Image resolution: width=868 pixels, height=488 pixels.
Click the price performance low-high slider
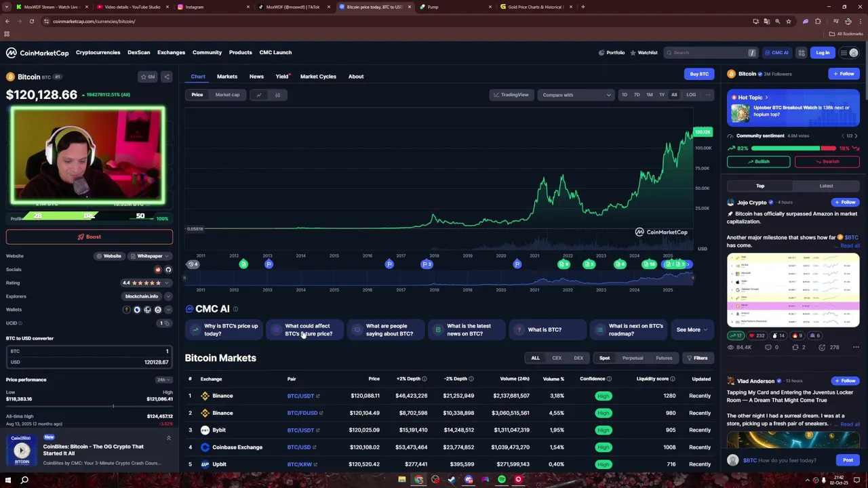89,407
